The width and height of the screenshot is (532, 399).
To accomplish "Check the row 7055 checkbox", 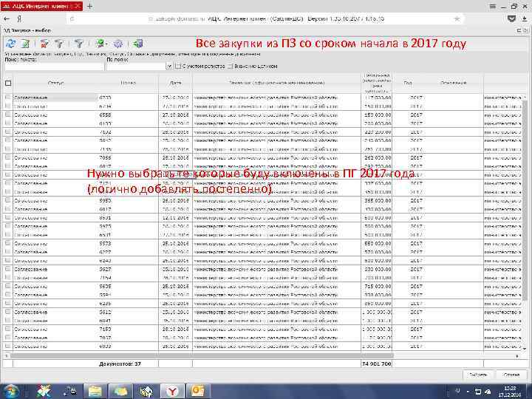I will point(8,157).
